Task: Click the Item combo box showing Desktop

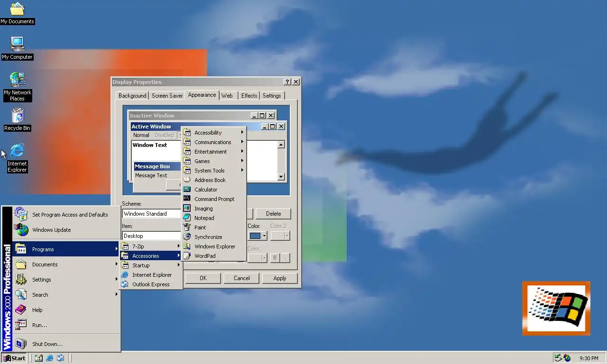Action: pyautogui.click(x=152, y=236)
